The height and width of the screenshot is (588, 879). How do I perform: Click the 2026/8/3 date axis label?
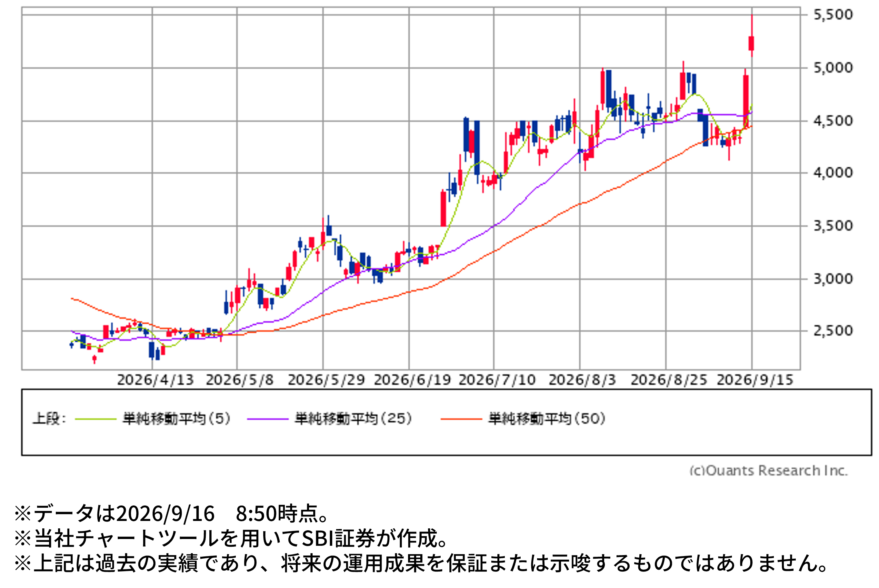(x=582, y=380)
